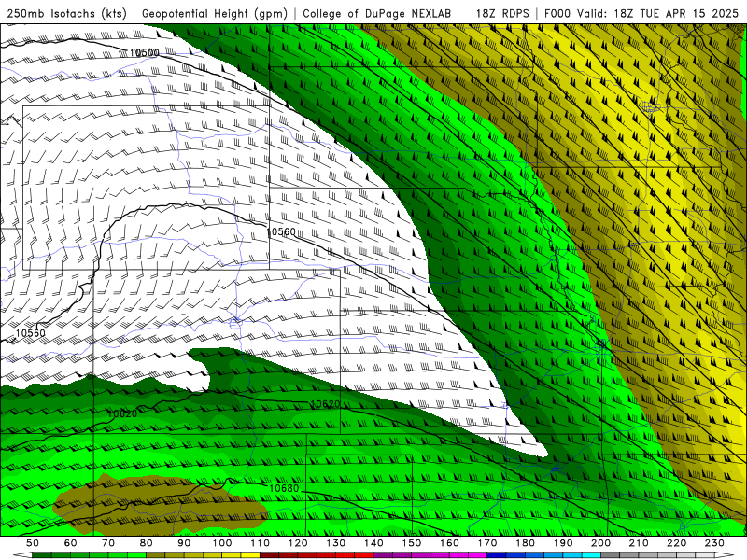Viewport: 747px width, 560px height.
Task: Click the "College of DuPage NEXLAB" header text
Action: pyautogui.click(x=376, y=13)
